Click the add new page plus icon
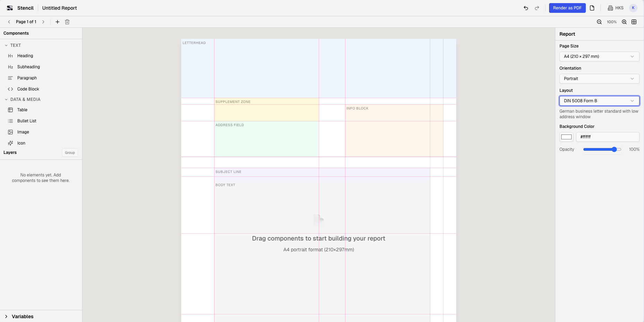 [57, 21]
